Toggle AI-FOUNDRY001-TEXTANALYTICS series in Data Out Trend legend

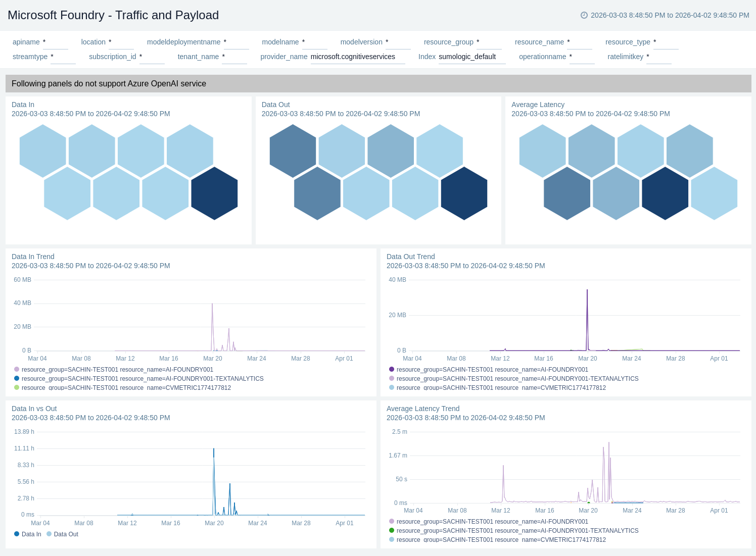click(x=517, y=379)
